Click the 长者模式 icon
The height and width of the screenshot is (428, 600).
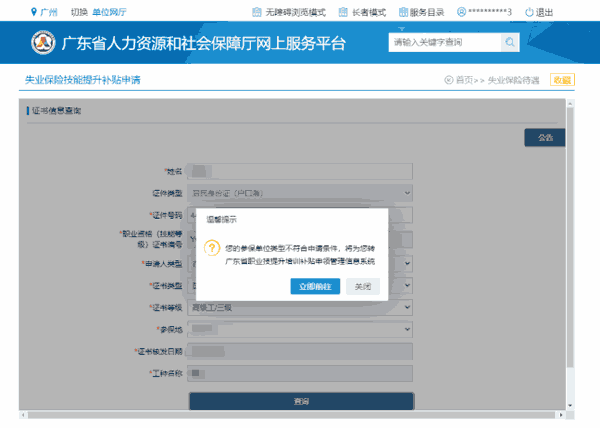click(x=343, y=12)
